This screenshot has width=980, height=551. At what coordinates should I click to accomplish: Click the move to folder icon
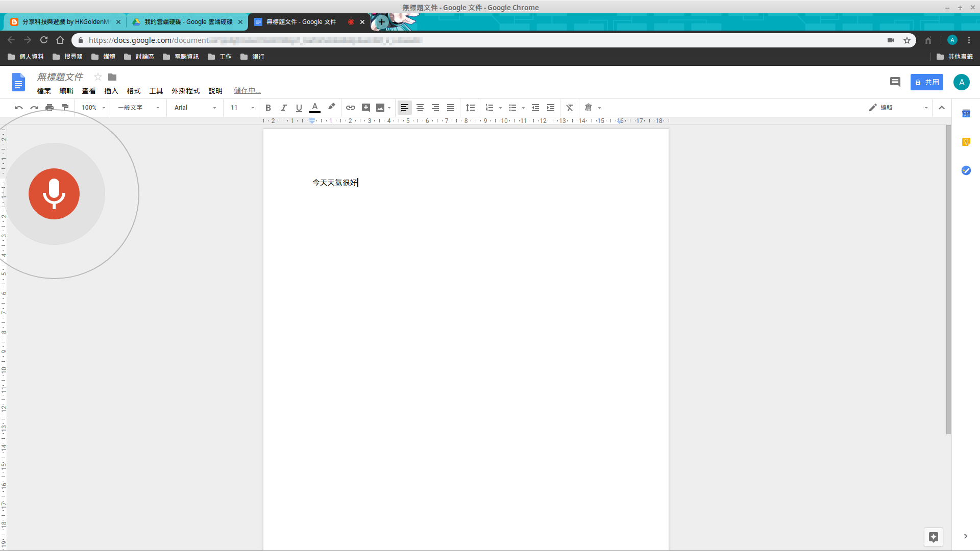pyautogui.click(x=112, y=77)
